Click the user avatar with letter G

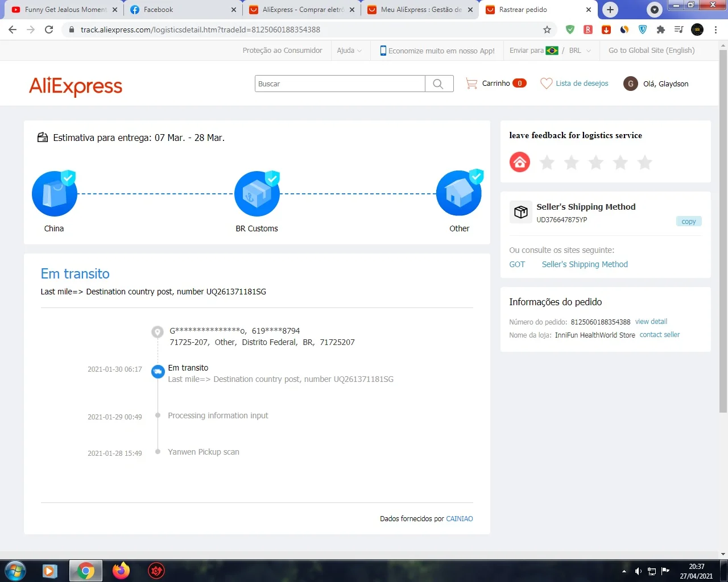click(x=630, y=84)
